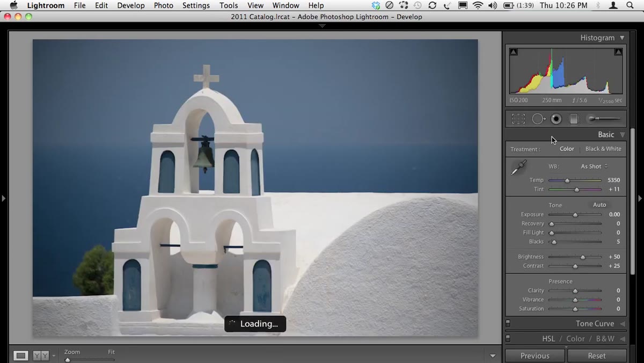Screen dimensions: 644x363
Task: Select the Spot Removal tool
Action: click(538, 119)
